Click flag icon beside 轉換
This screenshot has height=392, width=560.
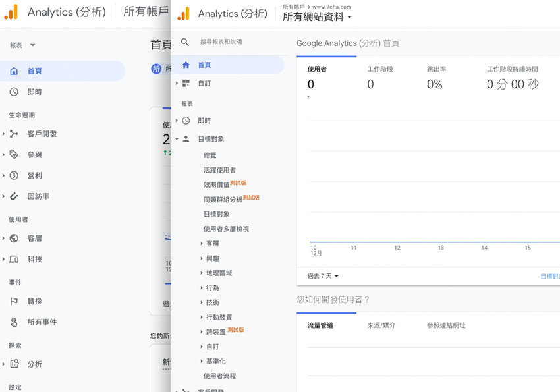14,301
